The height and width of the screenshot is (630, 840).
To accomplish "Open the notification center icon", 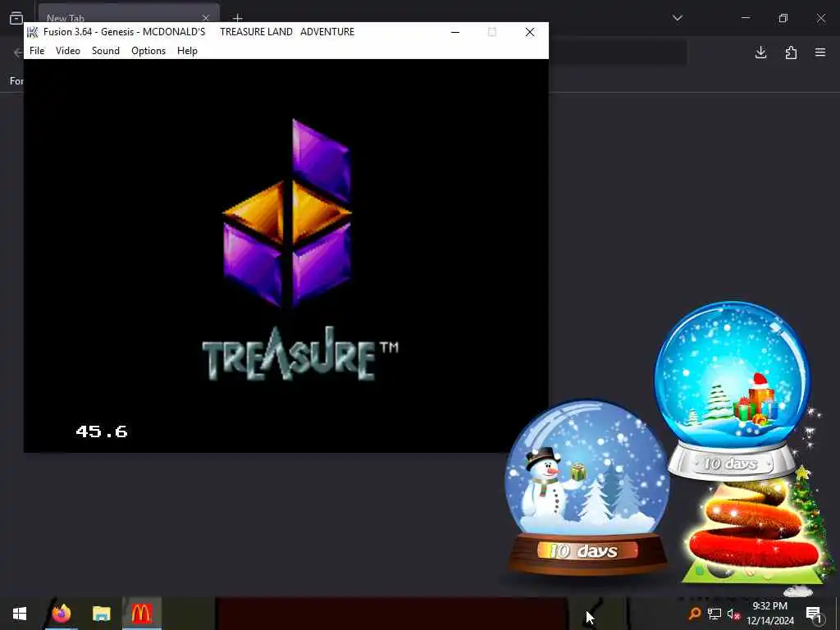I will pos(814,614).
